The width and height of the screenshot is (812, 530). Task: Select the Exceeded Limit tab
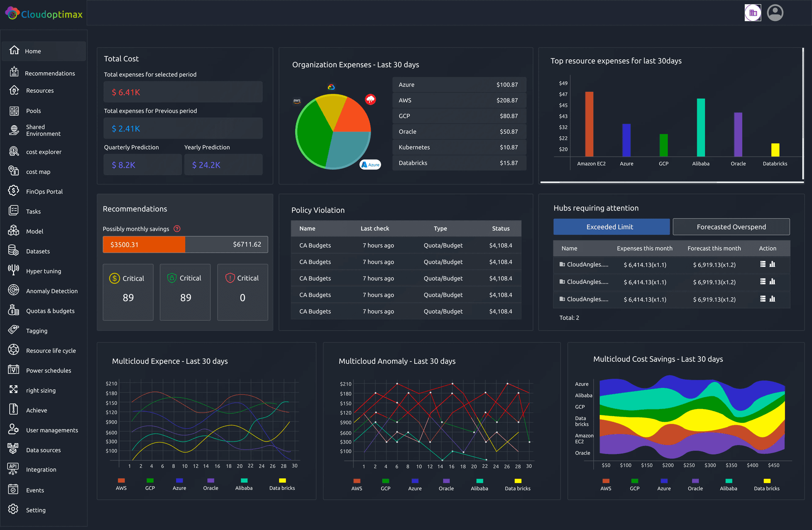coord(611,227)
